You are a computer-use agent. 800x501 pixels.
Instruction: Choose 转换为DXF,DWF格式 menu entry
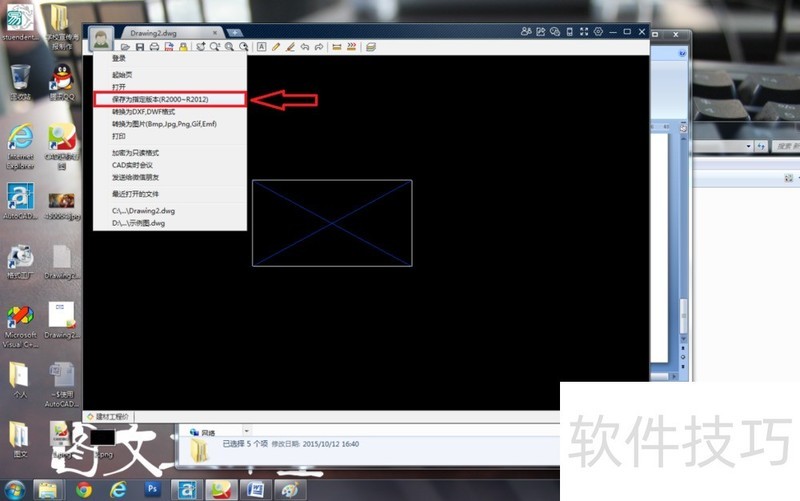[143, 112]
